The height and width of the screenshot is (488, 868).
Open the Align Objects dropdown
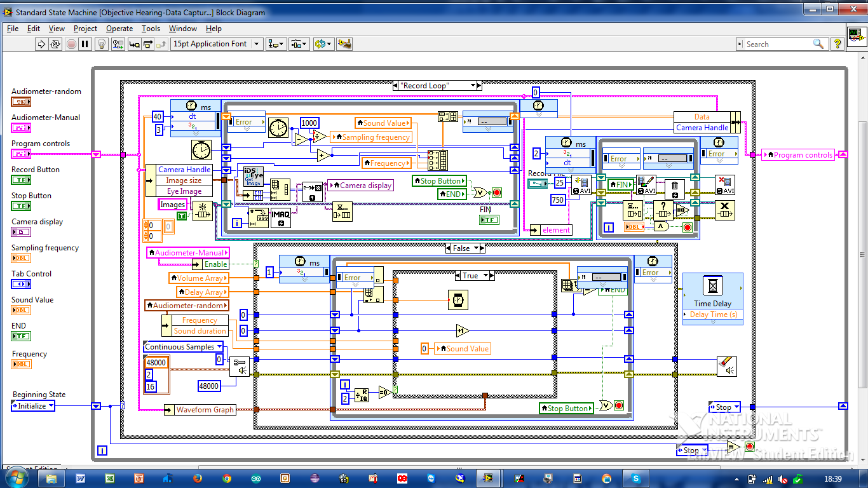tap(276, 44)
